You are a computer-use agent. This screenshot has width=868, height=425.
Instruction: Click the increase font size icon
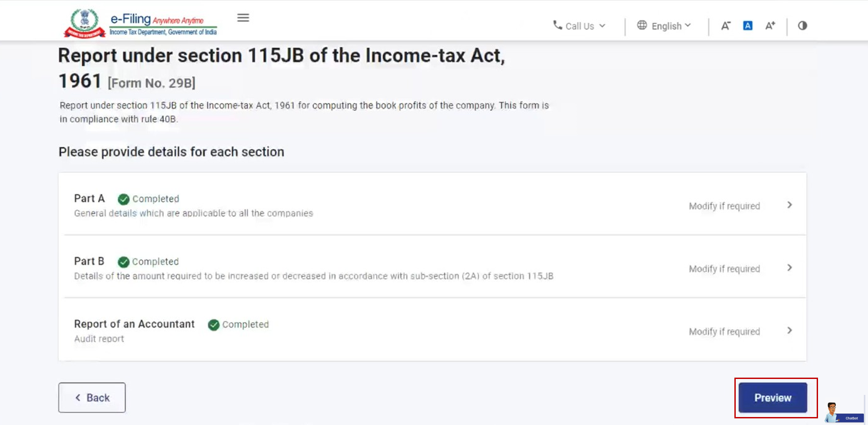[770, 26]
